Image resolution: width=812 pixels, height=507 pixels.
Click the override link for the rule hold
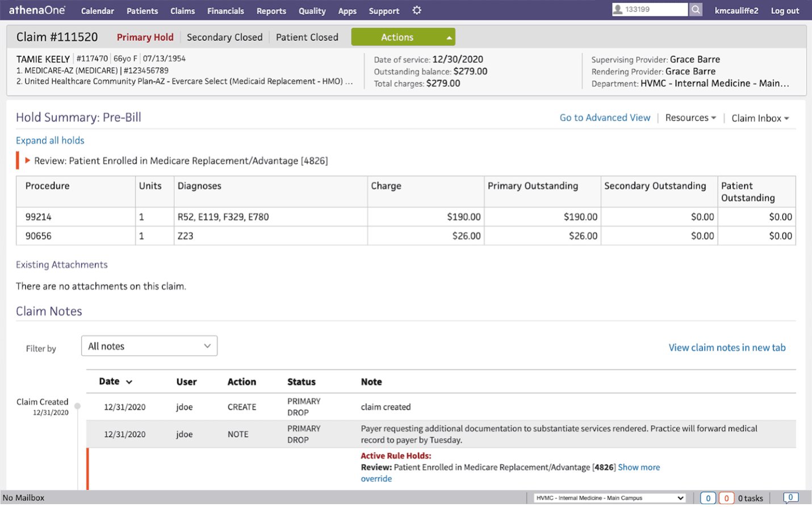coord(376,479)
